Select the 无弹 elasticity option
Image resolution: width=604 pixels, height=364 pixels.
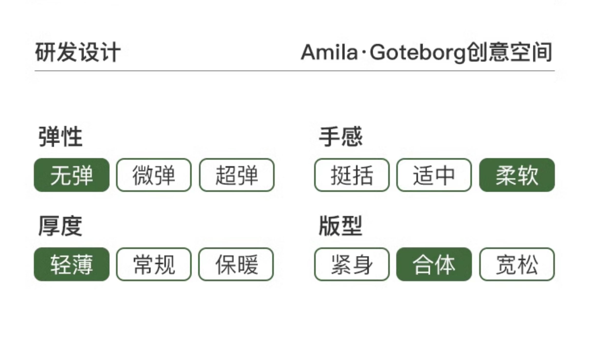pos(72,175)
